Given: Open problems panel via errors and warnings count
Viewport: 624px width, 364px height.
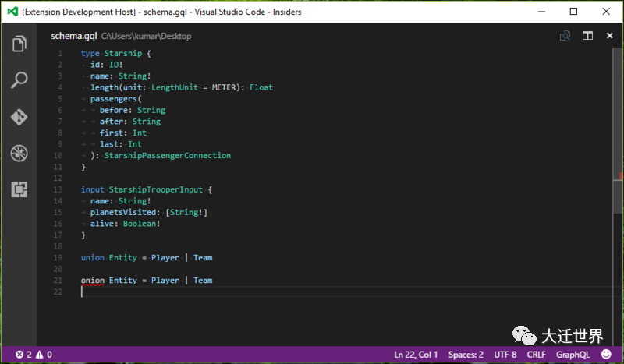Looking at the screenshot, I should (34, 355).
